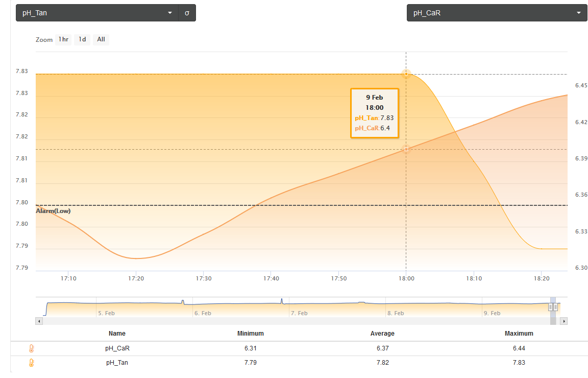Click the 8. Feb navigator label
Screen dimensions: 588x378
[396, 313]
